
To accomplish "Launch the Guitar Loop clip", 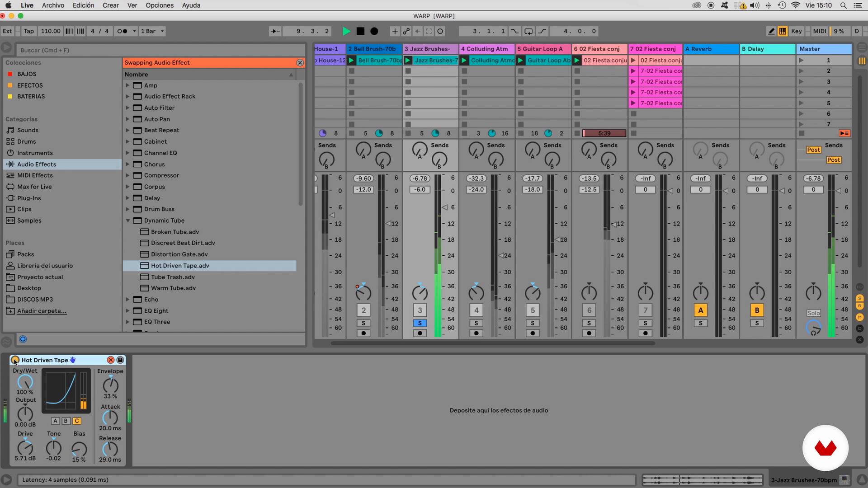I will click(x=521, y=60).
